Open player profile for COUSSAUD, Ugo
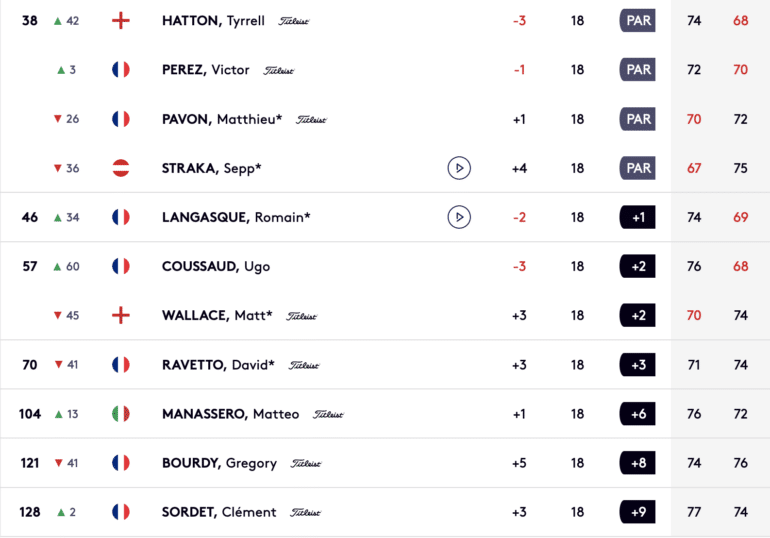 [x=216, y=266]
